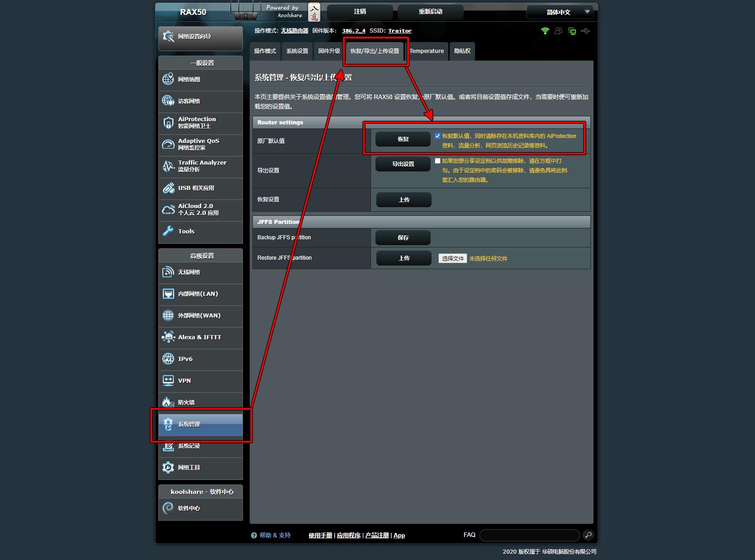Viewport: 755px width, 560px height.
Task: Open the 简体中文 language dropdown
Action: tap(561, 12)
